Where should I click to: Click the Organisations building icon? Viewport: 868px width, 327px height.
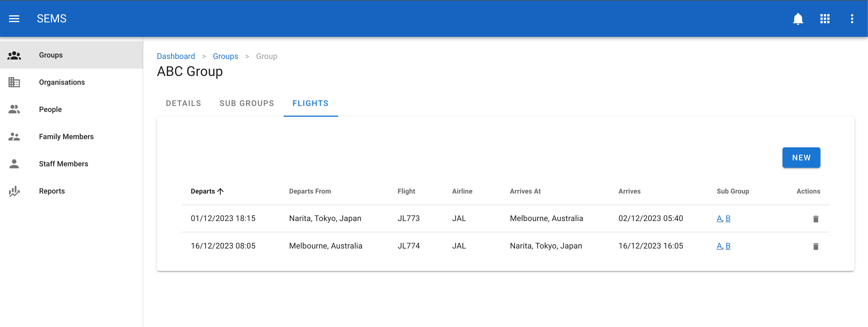14,82
